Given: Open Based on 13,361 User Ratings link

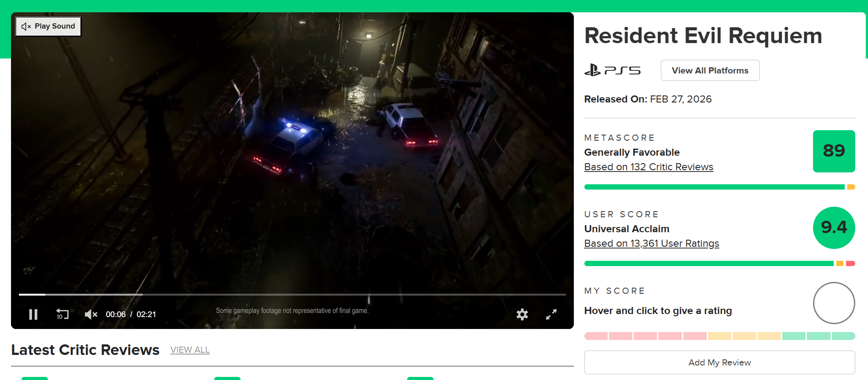Looking at the screenshot, I should (652, 244).
